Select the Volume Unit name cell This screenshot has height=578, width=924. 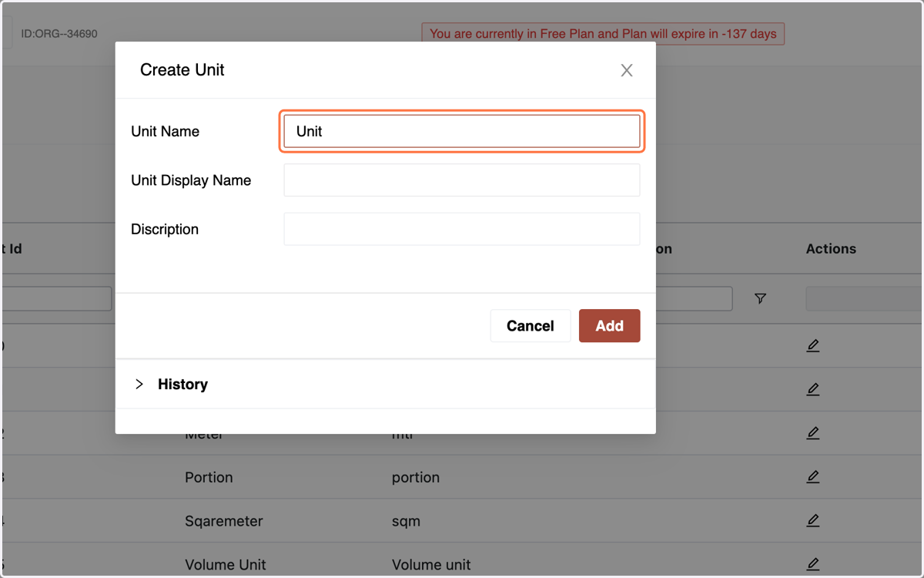[226, 564]
